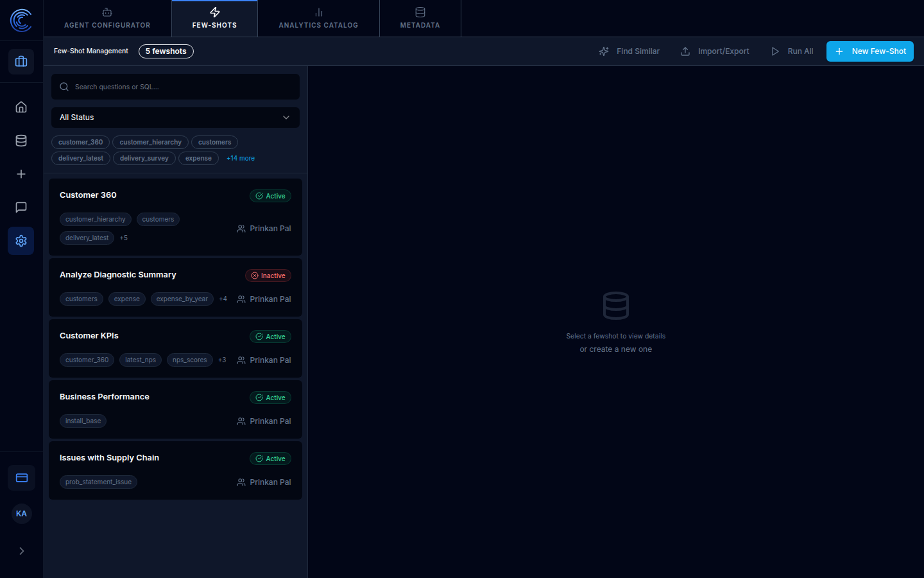Image resolution: width=924 pixels, height=578 pixels.
Task: Click user icon beside Prinkan Pal in Customer 360
Action: [x=241, y=229]
